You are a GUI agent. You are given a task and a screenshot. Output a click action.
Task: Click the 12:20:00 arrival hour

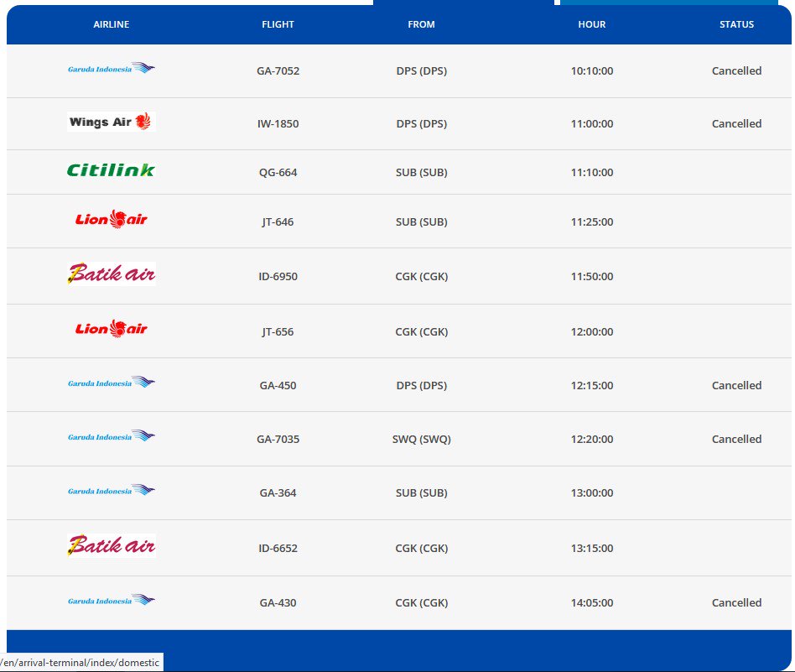pyautogui.click(x=592, y=440)
